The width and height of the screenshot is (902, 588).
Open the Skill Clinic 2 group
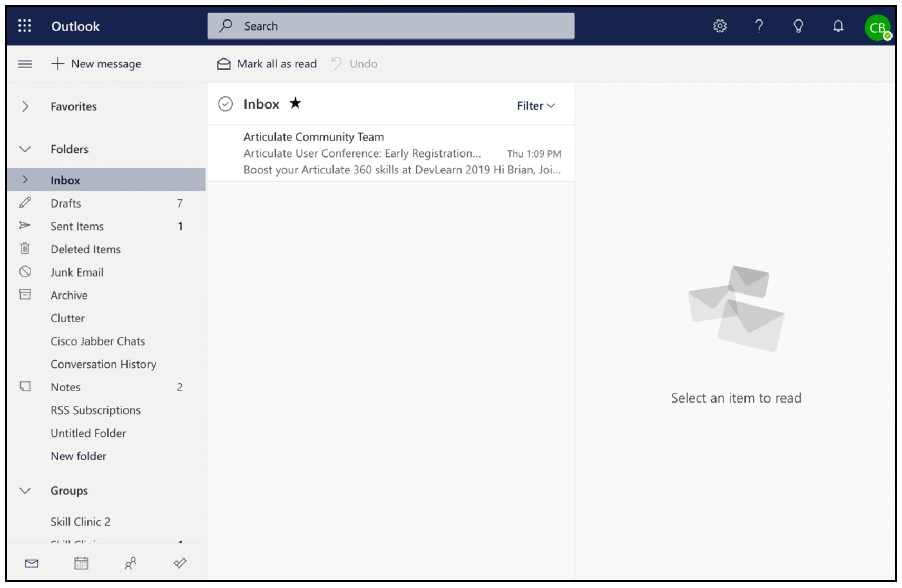click(81, 522)
